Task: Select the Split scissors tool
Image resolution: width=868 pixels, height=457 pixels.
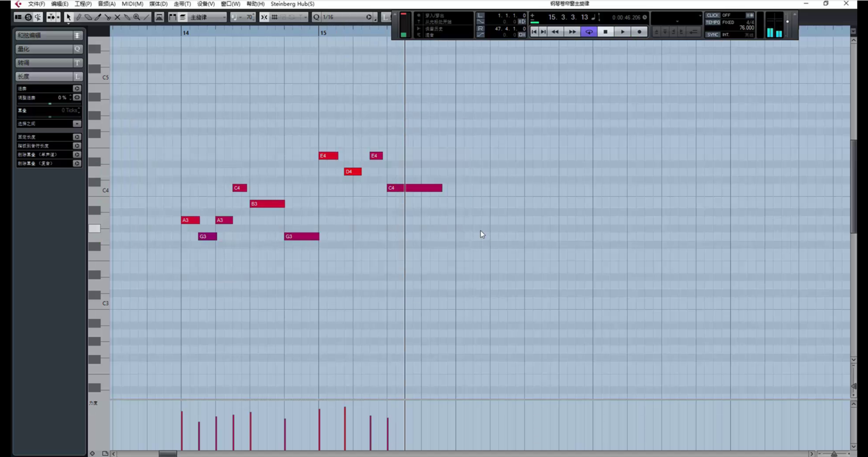Action: coord(108,17)
